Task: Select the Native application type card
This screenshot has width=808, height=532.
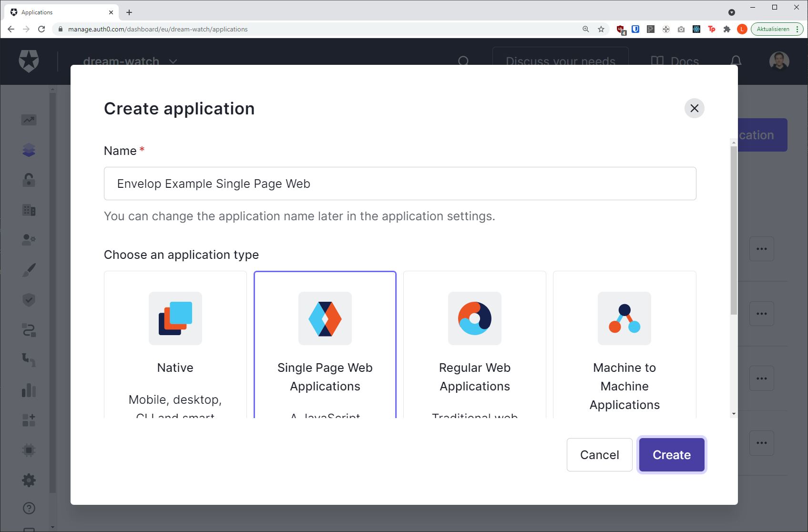Action: pyautogui.click(x=175, y=343)
